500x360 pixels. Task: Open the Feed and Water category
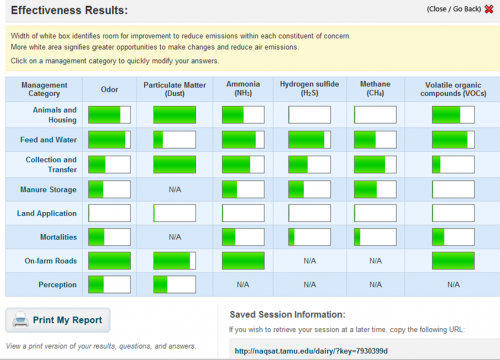point(48,140)
